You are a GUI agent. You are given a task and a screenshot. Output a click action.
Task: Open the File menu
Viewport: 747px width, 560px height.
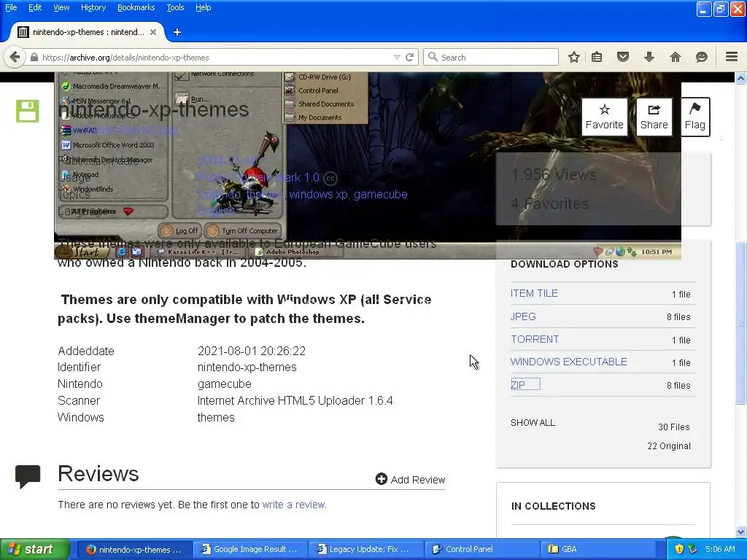pos(11,7)
